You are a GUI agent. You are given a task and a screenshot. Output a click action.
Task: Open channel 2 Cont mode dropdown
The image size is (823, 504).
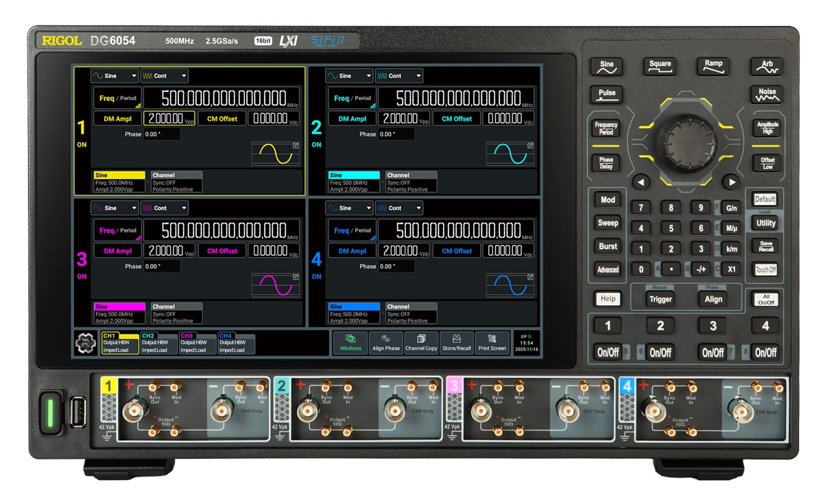[x=398, y=76]
